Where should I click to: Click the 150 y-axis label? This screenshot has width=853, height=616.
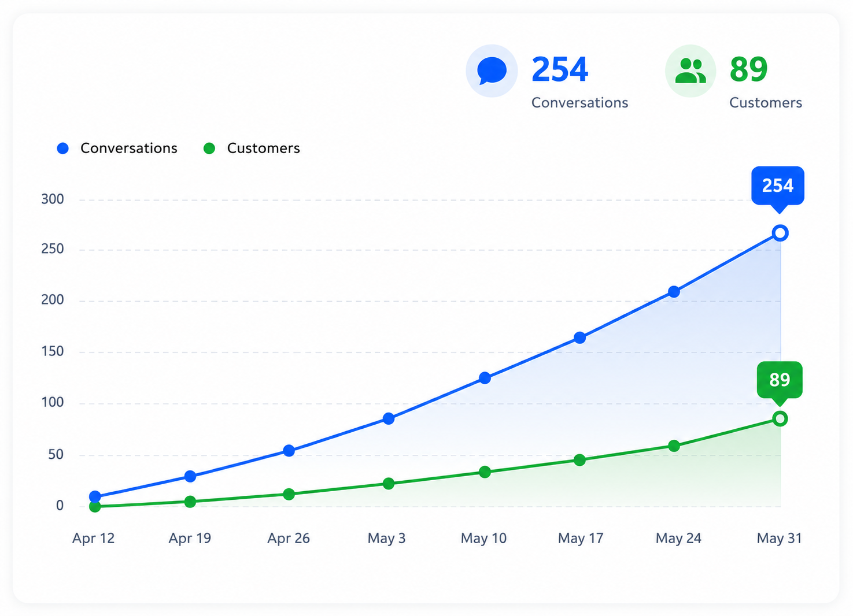click(x=53, y=351)
